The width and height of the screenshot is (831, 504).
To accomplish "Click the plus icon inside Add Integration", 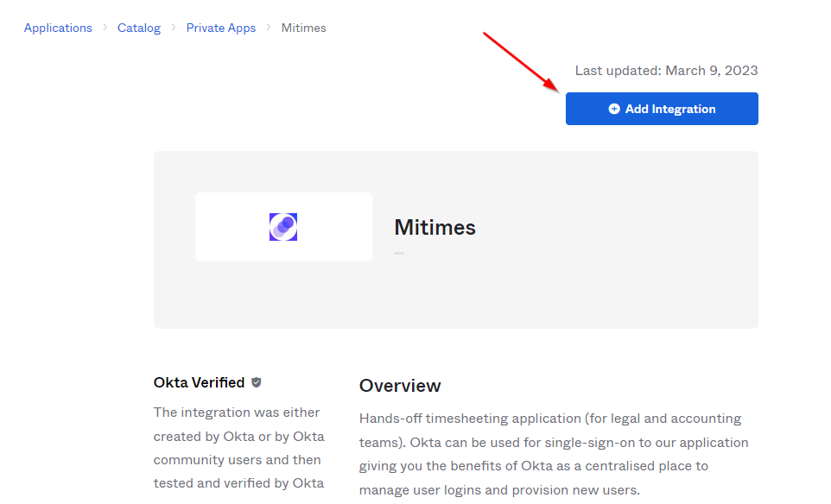I will tap(614, 109).
